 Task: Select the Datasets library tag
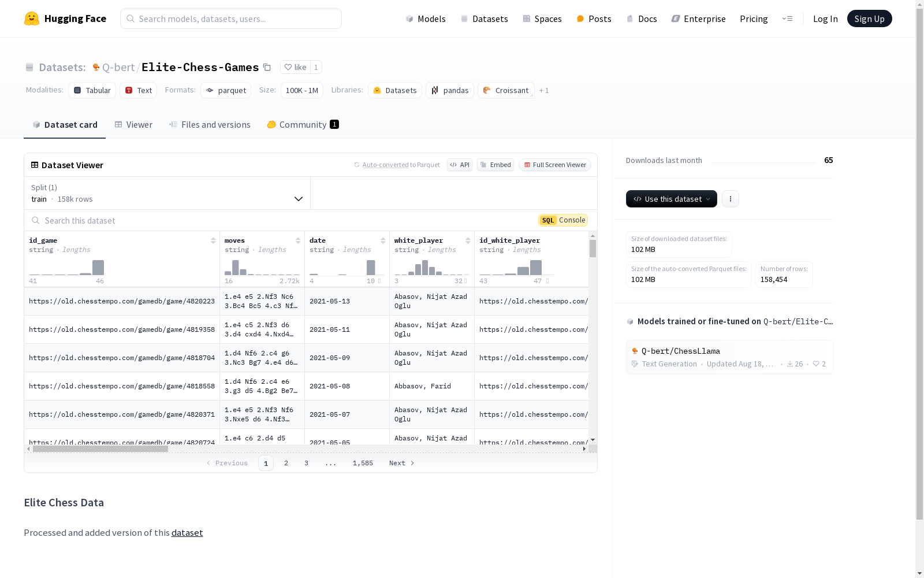point(395,90)
